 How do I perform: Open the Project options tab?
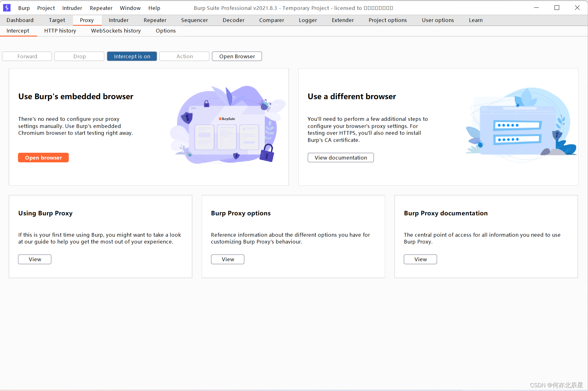[x=388, y=20]
